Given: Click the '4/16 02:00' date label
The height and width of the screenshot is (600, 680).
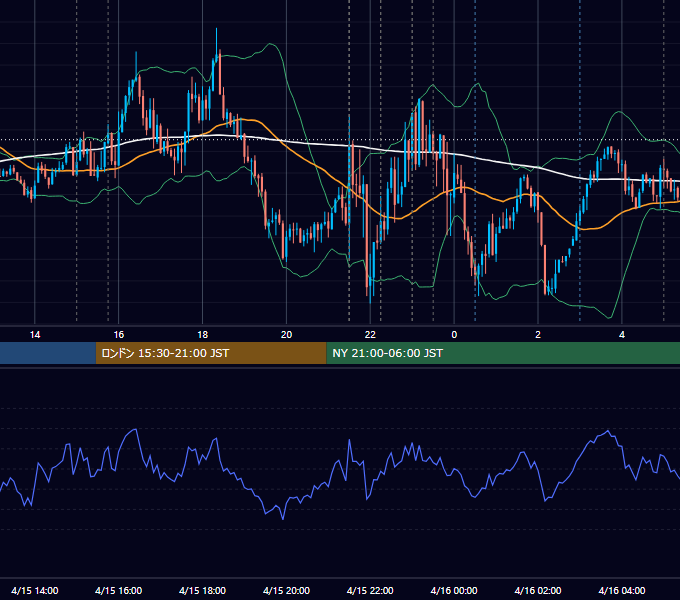Looking at the screenshot, I should tap(538, 590).
